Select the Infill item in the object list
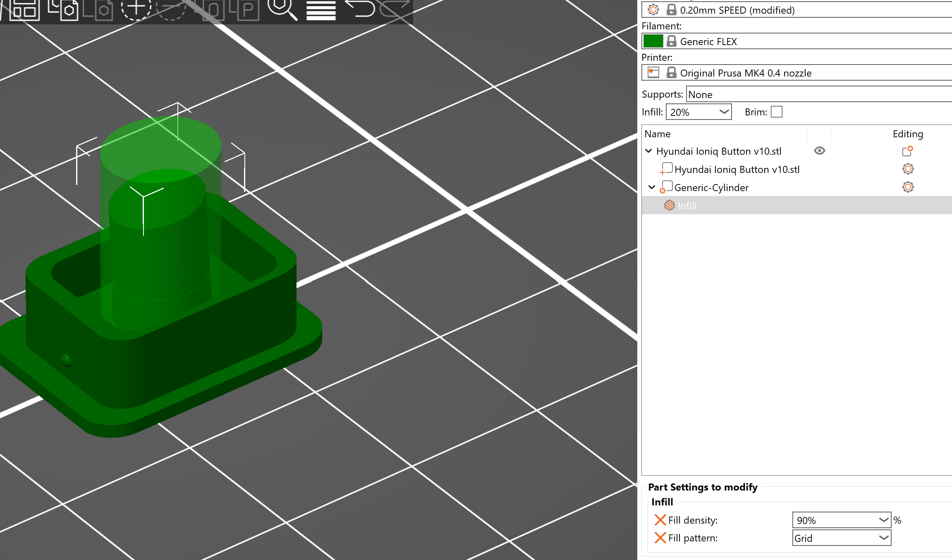952x560 pixels. (687, 206)
